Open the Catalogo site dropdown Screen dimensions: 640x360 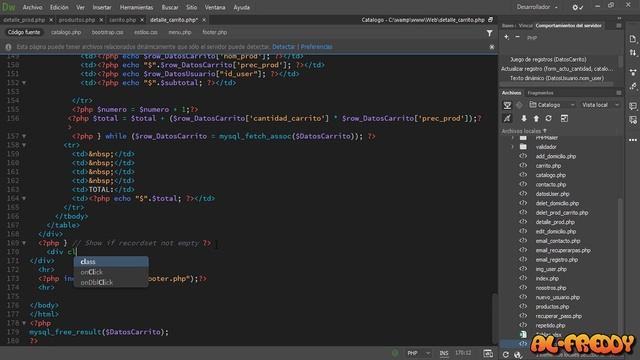click(552, 105)
